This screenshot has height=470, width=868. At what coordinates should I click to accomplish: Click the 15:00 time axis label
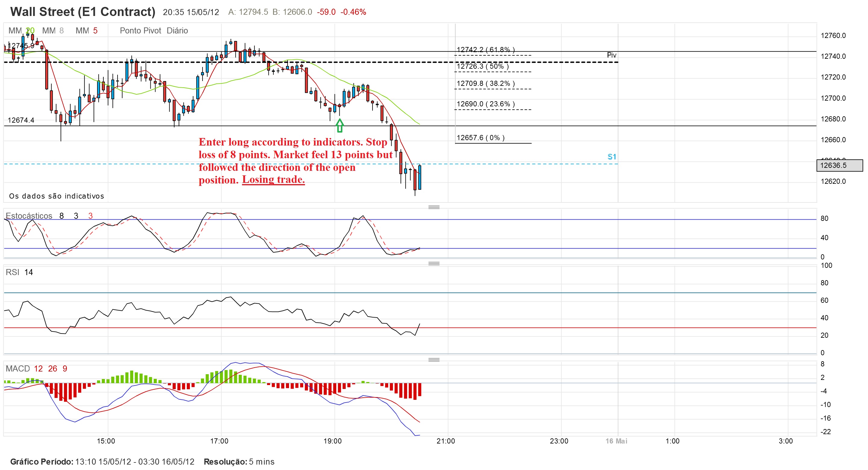pos(106,441)
